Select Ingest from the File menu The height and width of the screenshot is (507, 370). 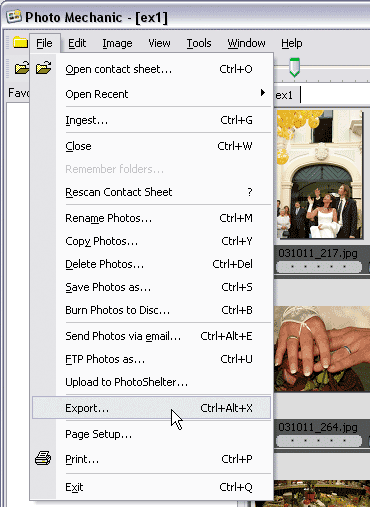[152, 120]
